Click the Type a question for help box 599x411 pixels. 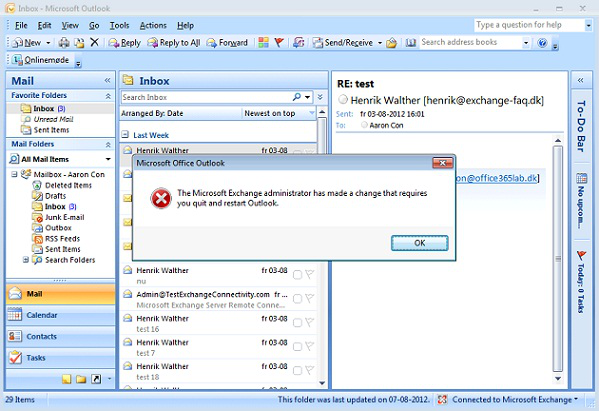pos(529,25)
